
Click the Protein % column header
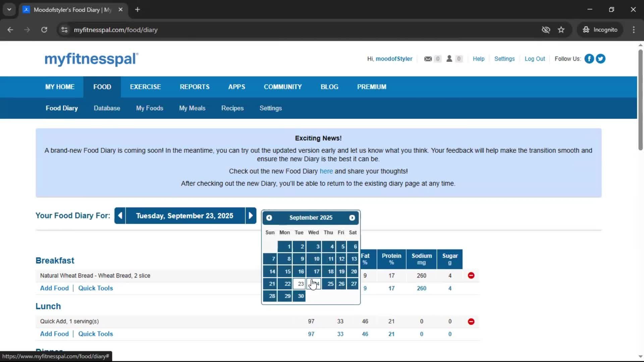click(391, 259)
